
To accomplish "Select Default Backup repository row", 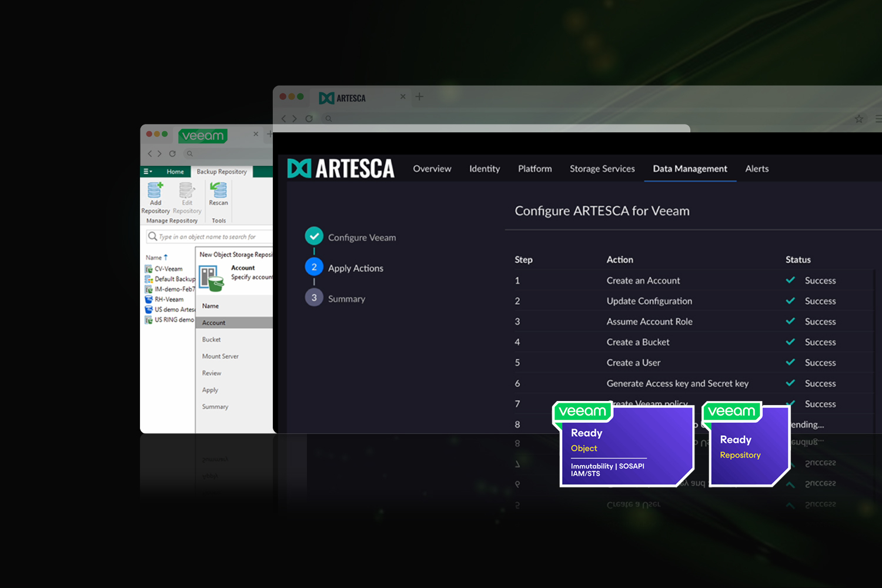I will point(169,279).
